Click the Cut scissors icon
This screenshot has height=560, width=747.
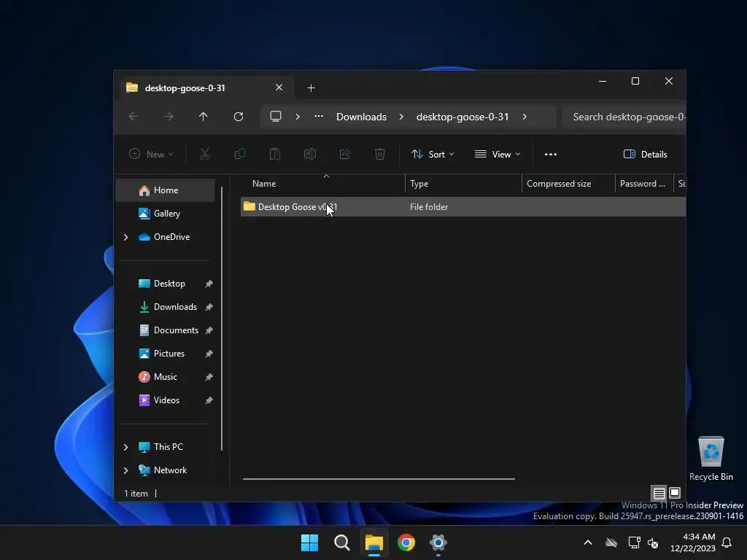pyautogui.click(x=205, y=154)
